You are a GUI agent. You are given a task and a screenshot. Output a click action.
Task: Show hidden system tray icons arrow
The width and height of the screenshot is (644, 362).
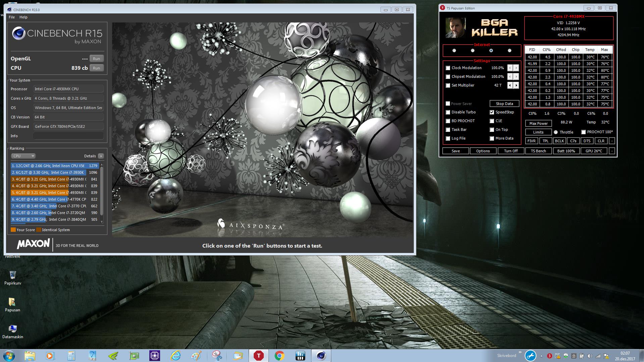(541, 356)
